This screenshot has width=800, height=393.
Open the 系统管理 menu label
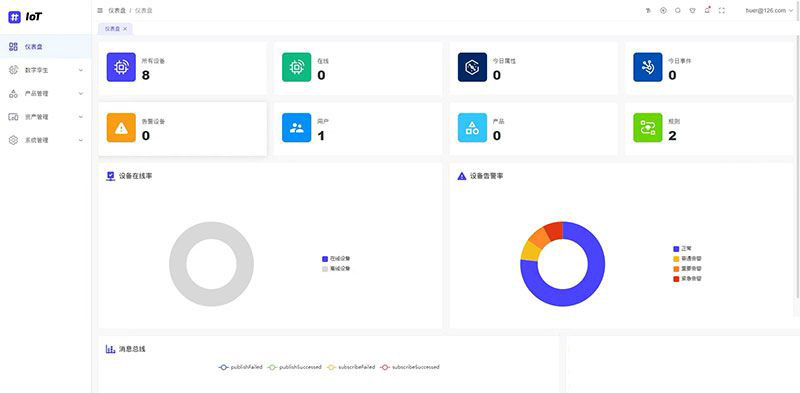[36, 140]
